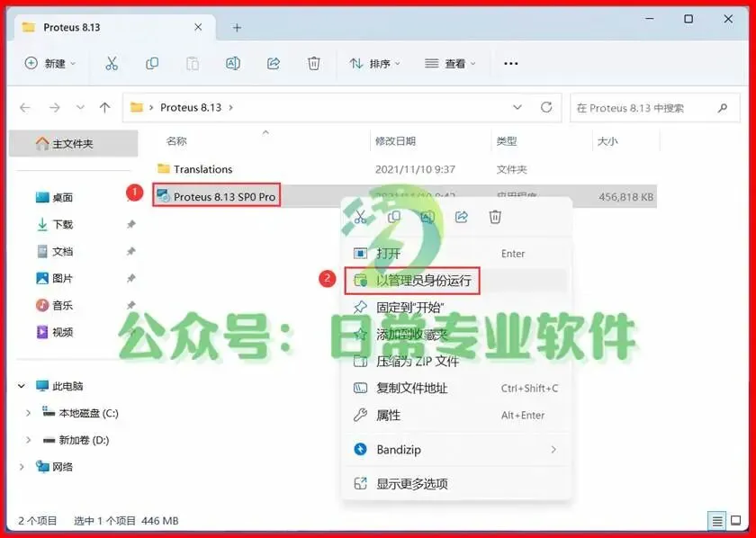
Task: Open 下载 in the navigation pane
Action: 55,224
